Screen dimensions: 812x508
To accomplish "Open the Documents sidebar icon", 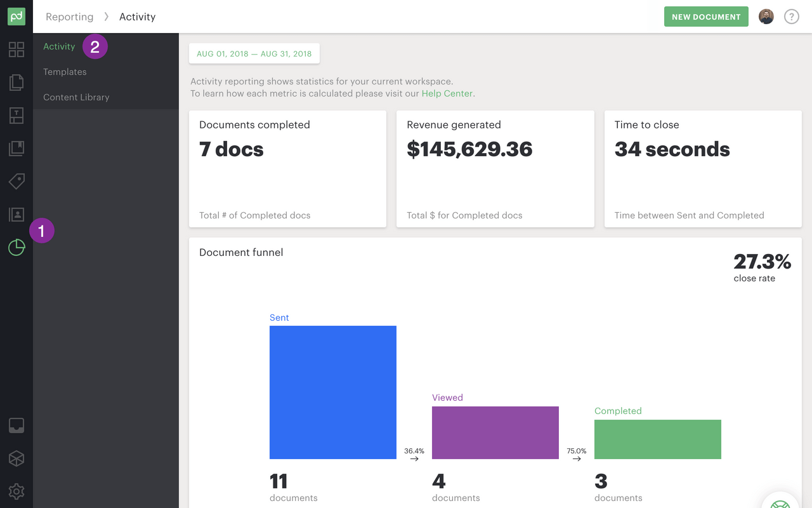I will point(16,83).
